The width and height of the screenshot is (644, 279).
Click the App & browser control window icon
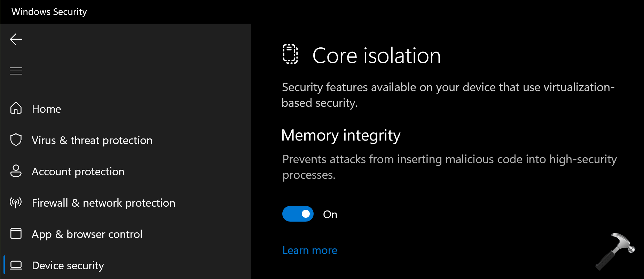point(16,233)
